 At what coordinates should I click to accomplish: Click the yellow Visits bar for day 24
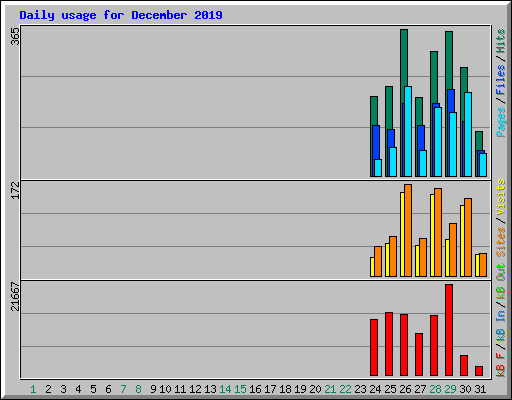pos(372,267)
